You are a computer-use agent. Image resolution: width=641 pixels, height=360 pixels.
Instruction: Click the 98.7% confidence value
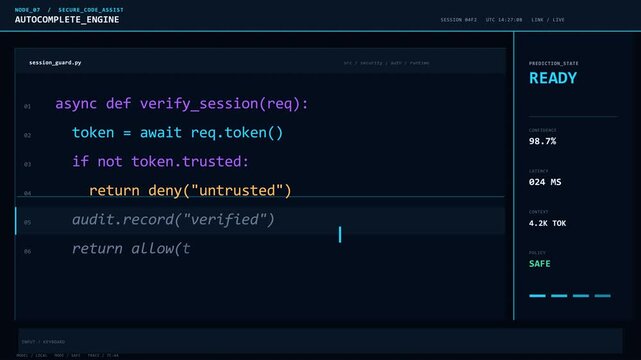pyautogui.click(x=542, y=141)
